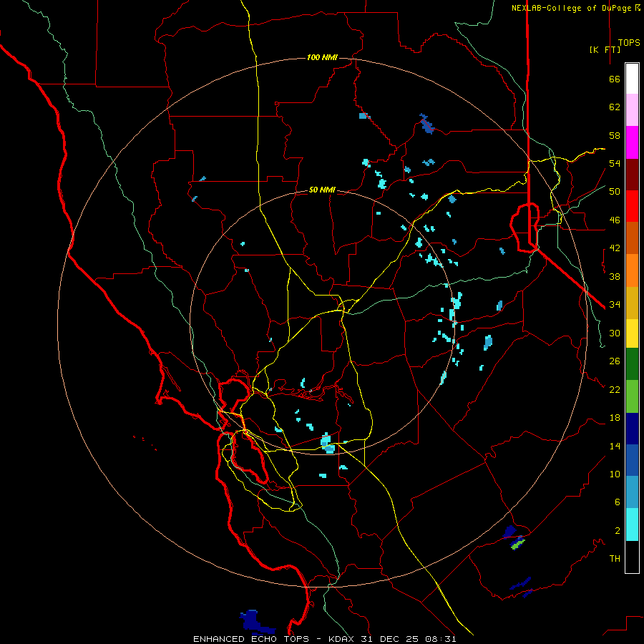Click the legend value "38"
644x644 pixels.
pos(615,276)
